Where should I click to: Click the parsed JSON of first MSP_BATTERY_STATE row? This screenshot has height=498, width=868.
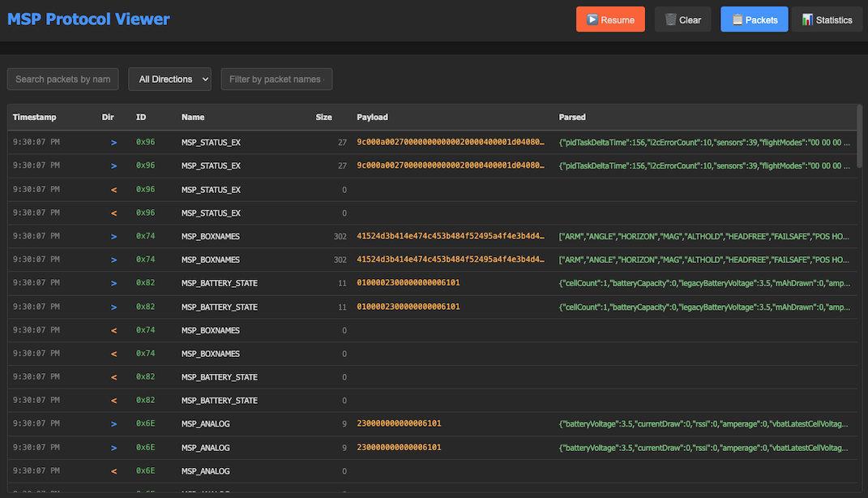tap(704, 283)
